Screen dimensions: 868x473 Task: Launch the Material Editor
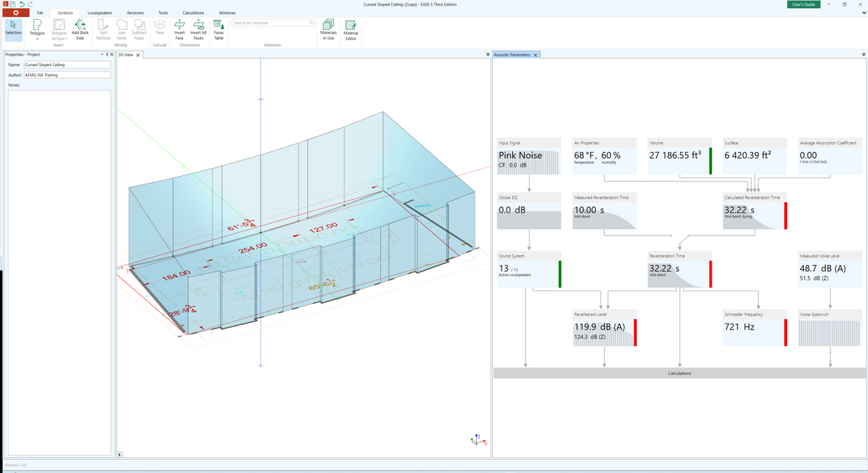pos(351,29)
